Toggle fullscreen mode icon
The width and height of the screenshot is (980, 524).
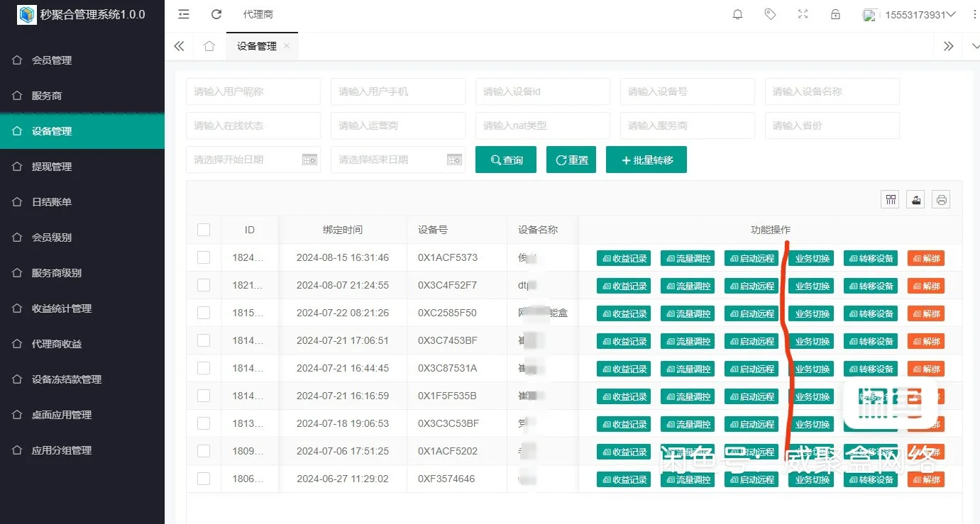click(803, 14)
